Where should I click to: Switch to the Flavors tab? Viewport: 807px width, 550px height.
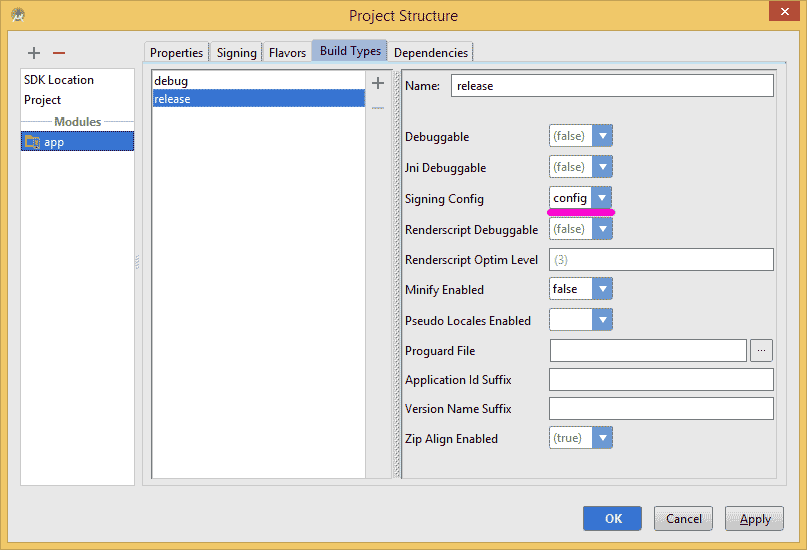pos(287,53)
